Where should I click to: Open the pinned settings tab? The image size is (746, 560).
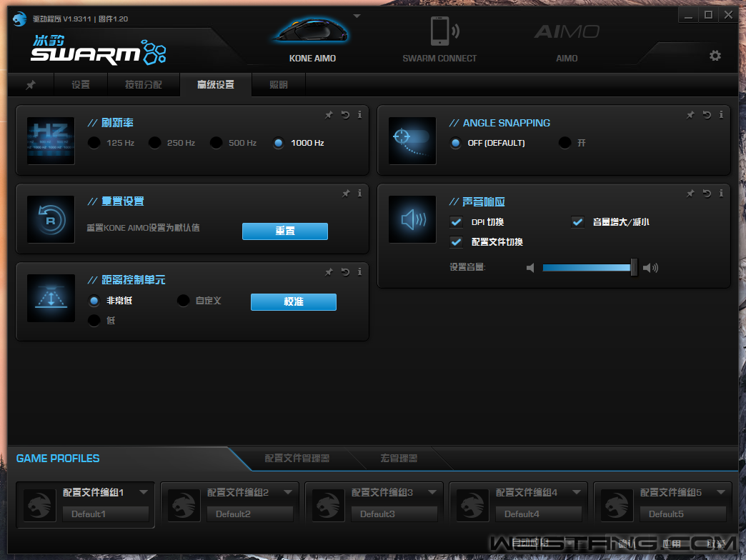31,84
